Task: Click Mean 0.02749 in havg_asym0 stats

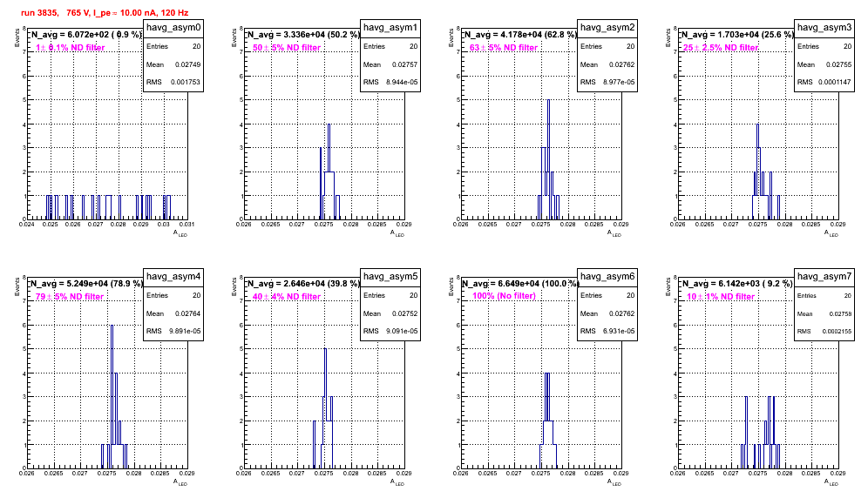Action: [173, 64]
